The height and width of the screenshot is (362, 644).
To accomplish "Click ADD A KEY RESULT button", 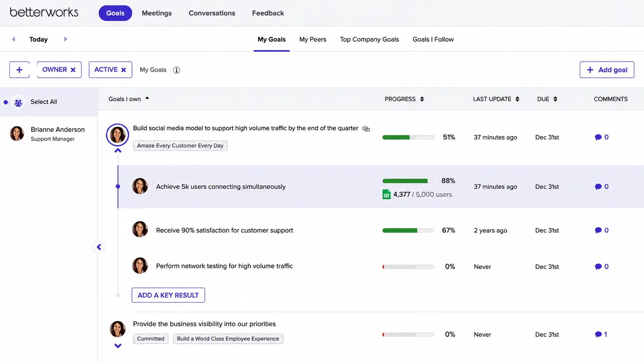I will 168,295.
